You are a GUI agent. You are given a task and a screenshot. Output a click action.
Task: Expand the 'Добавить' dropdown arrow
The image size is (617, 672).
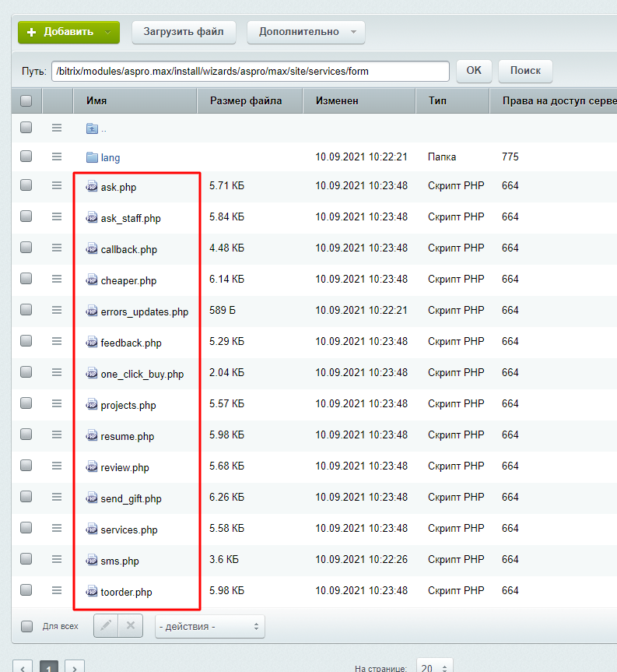[x=108, y=32]
